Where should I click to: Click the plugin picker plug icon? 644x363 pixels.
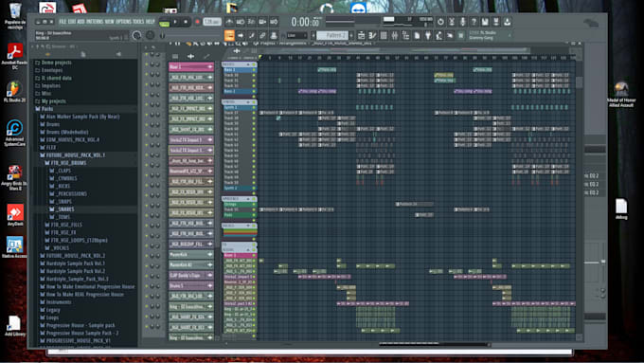(x=428, y=36)
